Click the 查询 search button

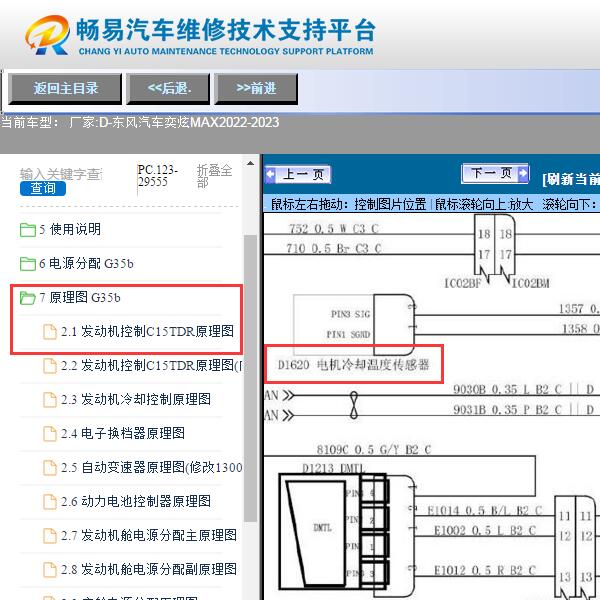pos(43,188)
